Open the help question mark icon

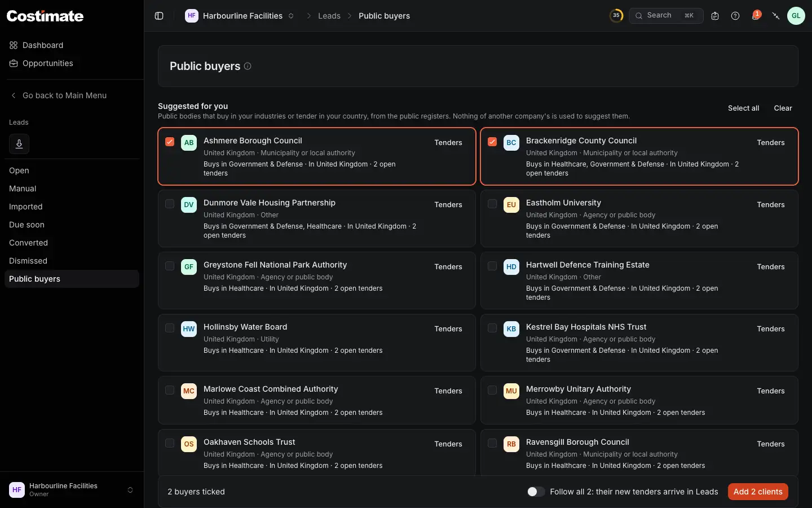[x=735, y=16]
